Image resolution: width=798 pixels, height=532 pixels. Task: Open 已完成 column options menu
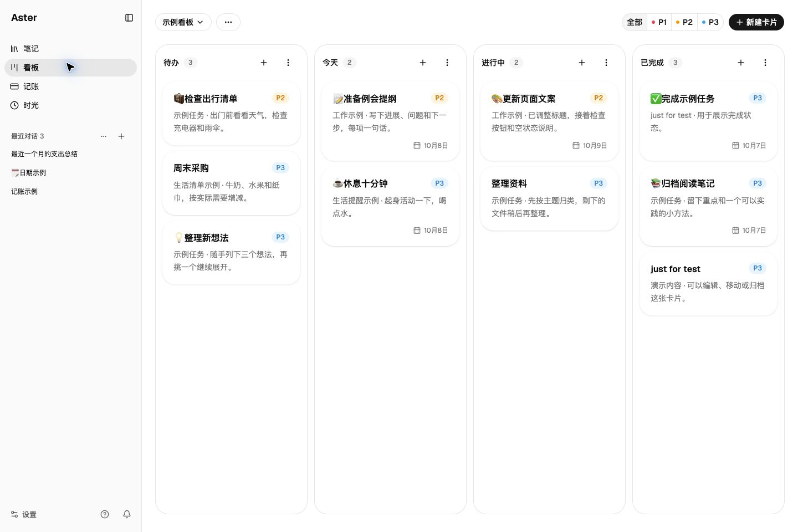765,63
